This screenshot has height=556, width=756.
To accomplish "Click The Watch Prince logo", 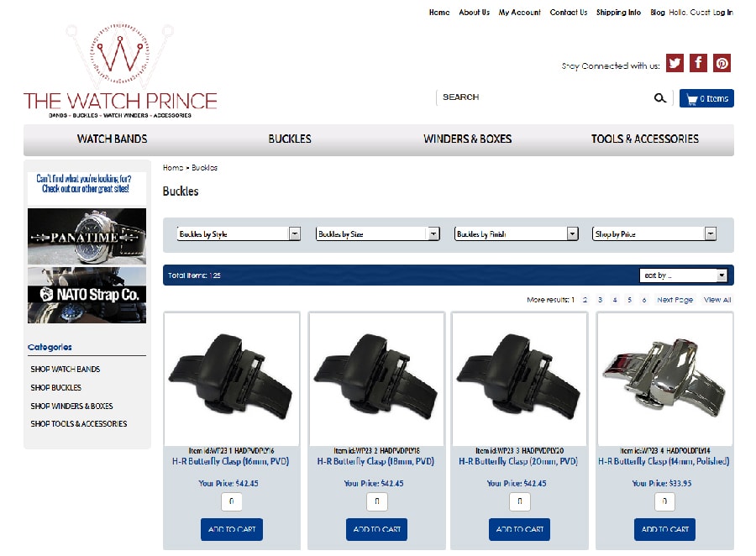I will coord(120,71).
